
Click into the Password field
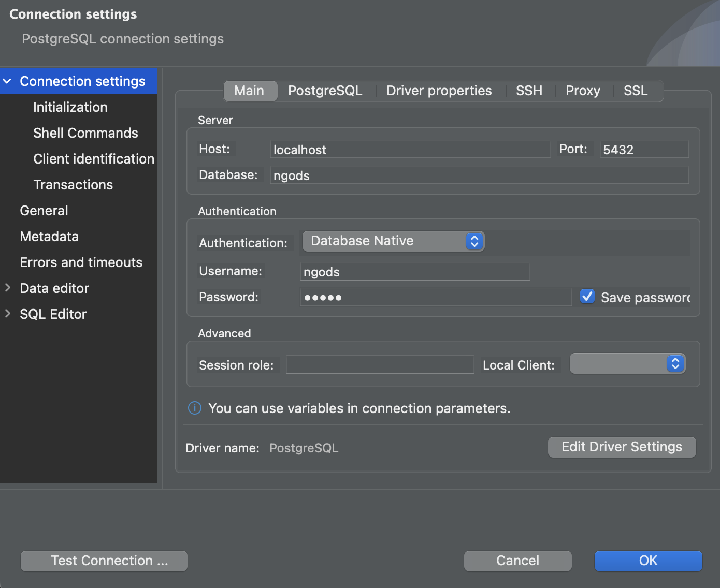click(436, 297)
